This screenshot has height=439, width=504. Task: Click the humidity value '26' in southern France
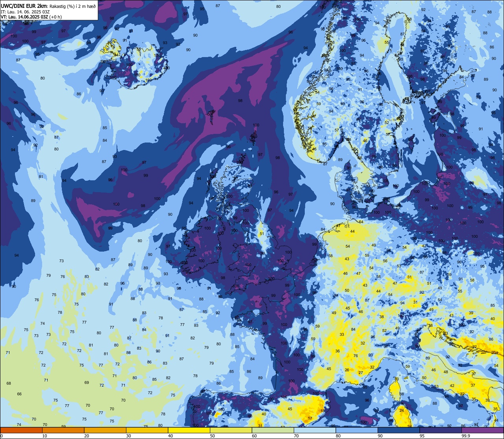coord(347,370)
